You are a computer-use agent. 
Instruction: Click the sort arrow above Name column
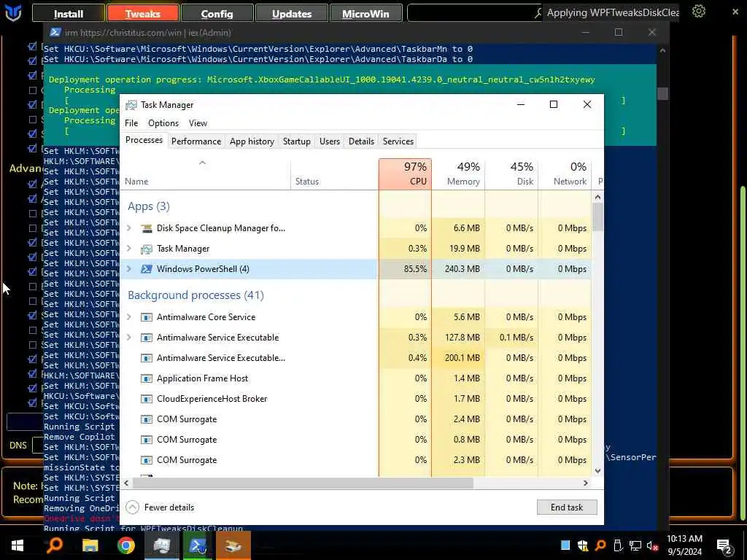click(203, 163)
